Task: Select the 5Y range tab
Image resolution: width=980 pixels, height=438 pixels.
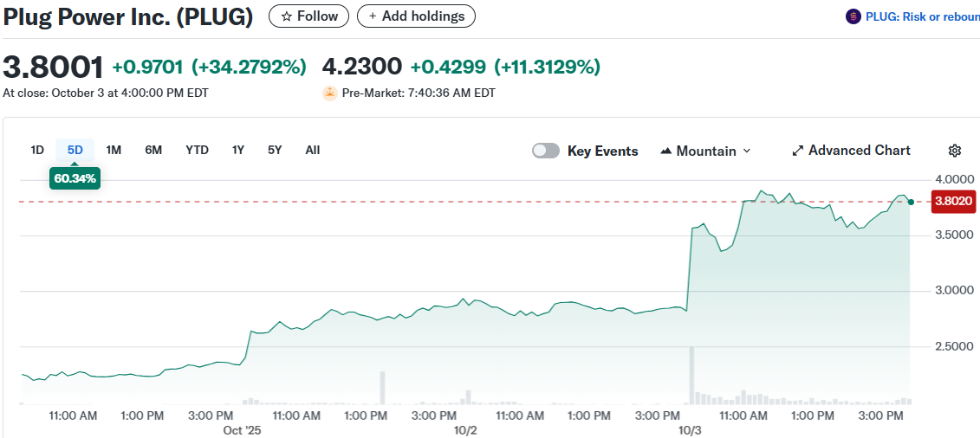Action: click(275, 150)
